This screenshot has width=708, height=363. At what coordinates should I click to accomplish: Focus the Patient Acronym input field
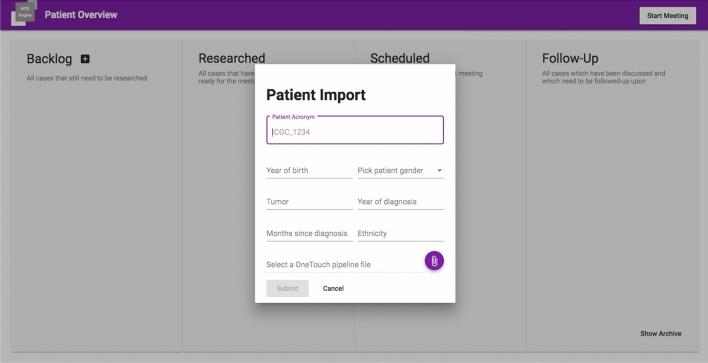pyautogui.click(x=355, y=130)
